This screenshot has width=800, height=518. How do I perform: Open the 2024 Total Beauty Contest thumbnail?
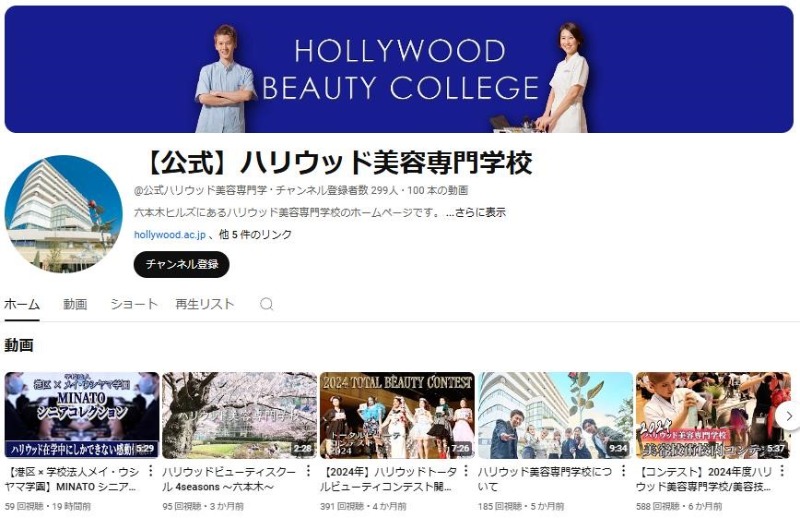pyautogui.click(x=397, y=415)
